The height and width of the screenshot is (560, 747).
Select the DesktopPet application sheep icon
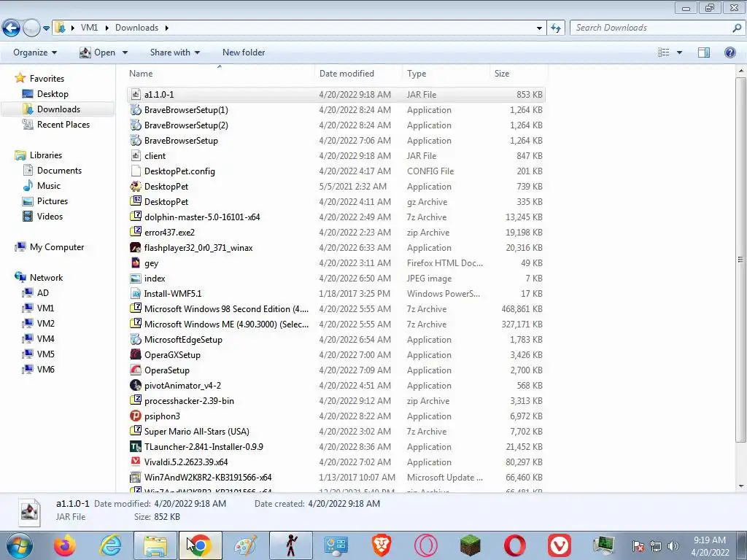(136, 186)
